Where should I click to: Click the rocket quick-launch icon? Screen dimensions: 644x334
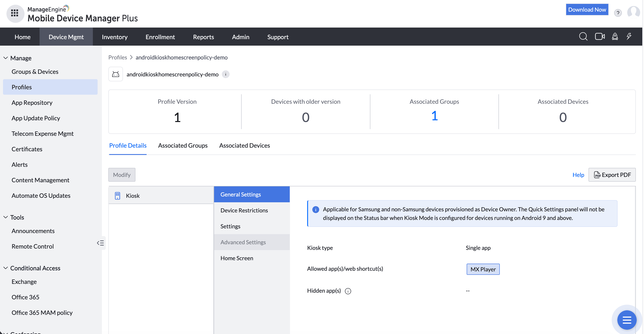[615, 37]
